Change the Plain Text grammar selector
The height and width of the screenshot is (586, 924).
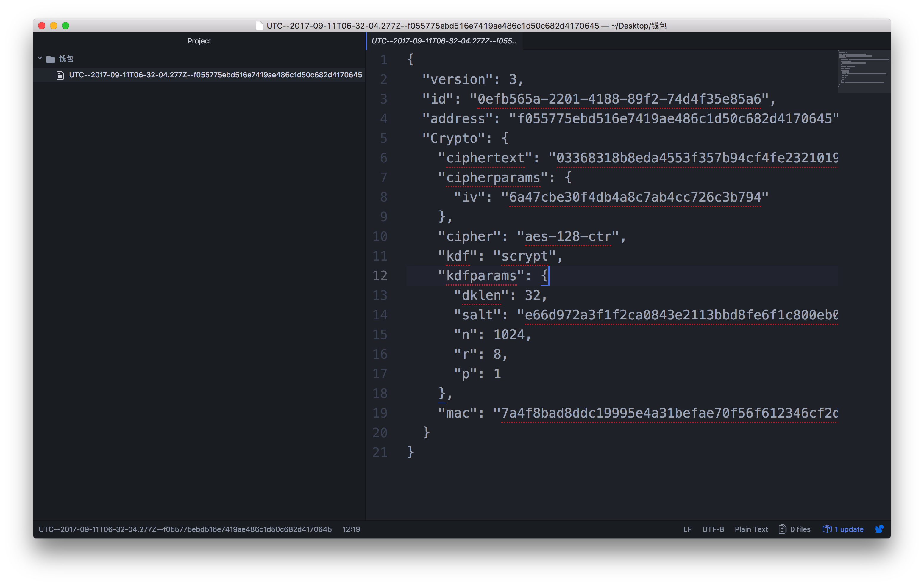pos(751,529)
